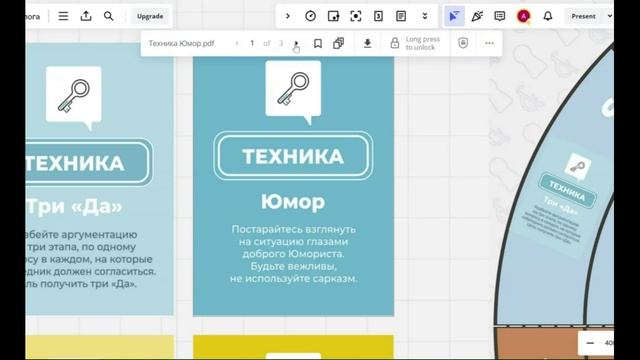Go to next PDF page
This screenshot has height=360, width=640.
click(296, 43)
